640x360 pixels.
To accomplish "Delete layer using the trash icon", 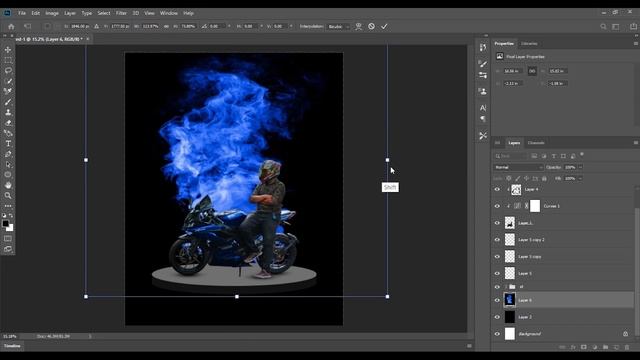I will click(x=627, y=347).
